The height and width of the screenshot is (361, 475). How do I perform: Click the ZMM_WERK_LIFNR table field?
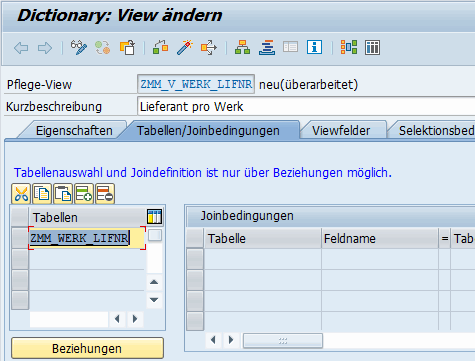87,238
